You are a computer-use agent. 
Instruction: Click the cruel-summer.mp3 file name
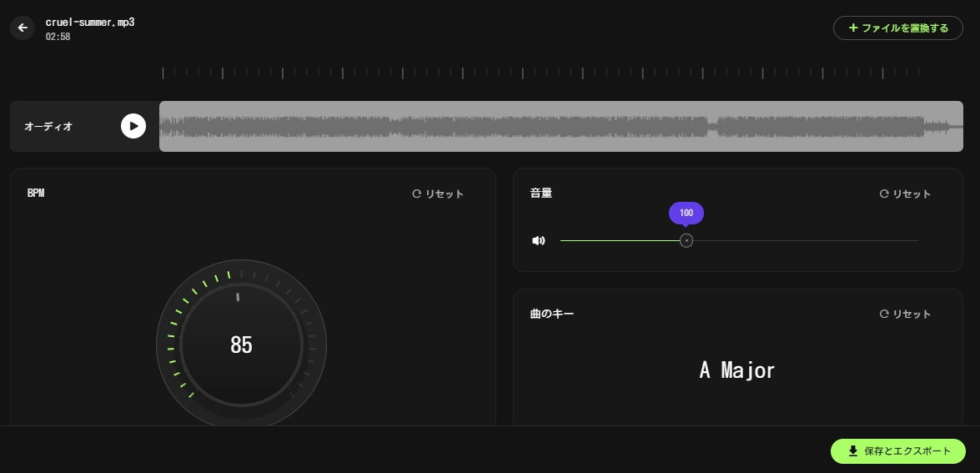click(90, 22)
